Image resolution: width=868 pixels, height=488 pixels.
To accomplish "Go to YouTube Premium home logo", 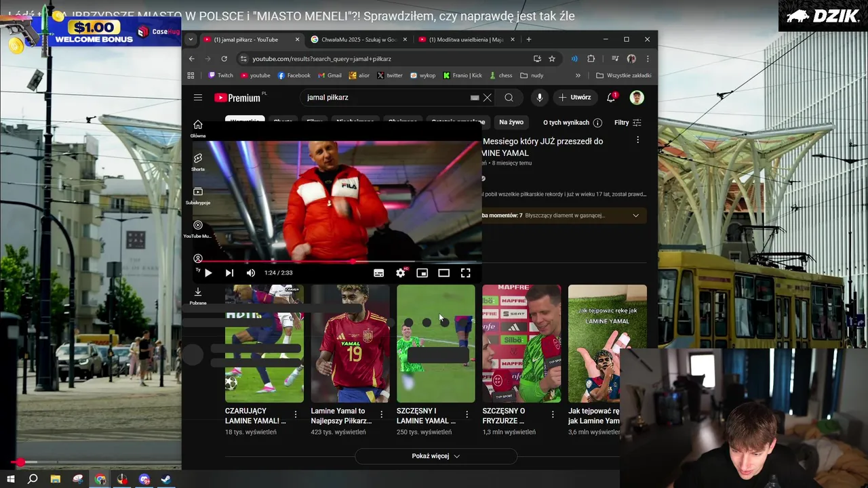I will [237, 98].
